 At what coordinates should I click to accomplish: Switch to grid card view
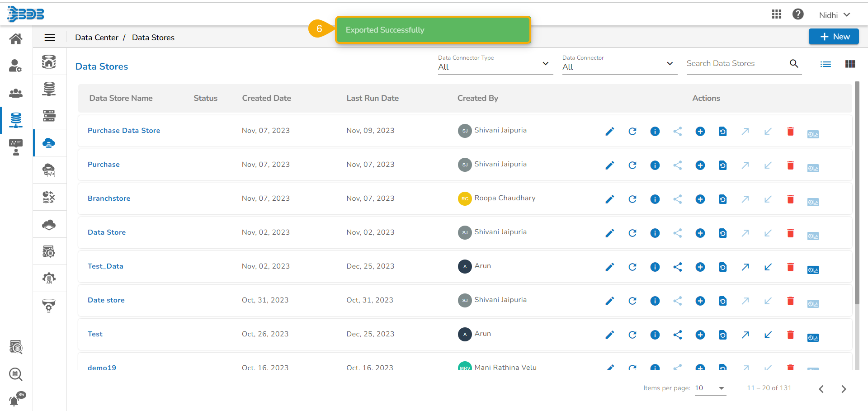coord(850,64)
